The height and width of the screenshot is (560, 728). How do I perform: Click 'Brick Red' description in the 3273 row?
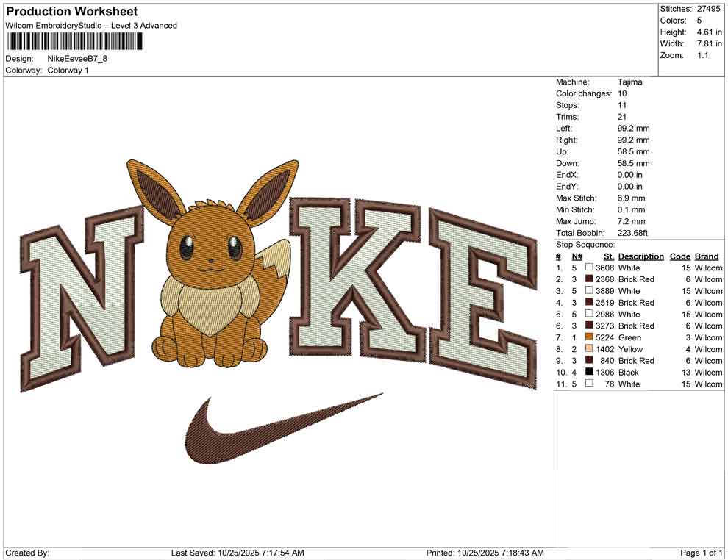pyautogui.click(x=636, y=326)
